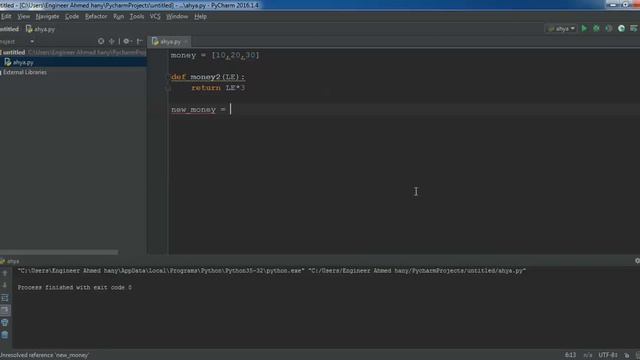Viewport: 640px width, 360px height.
Task: Open the Project view selector dropdown arrow
Action: 32,41
